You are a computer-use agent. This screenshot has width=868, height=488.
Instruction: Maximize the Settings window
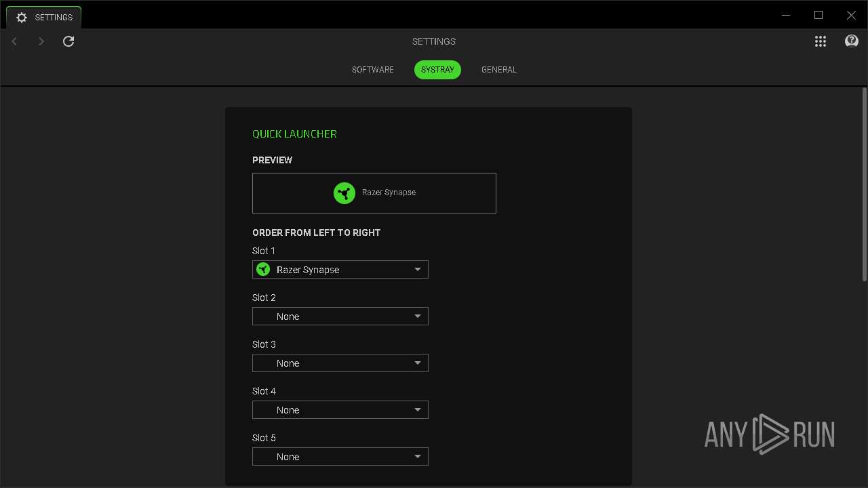(x=818, y=15)
